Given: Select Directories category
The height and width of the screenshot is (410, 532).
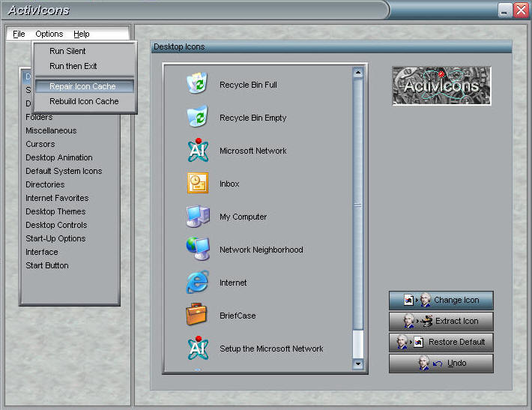Looking at the screenshot, I should click(45, 184).
